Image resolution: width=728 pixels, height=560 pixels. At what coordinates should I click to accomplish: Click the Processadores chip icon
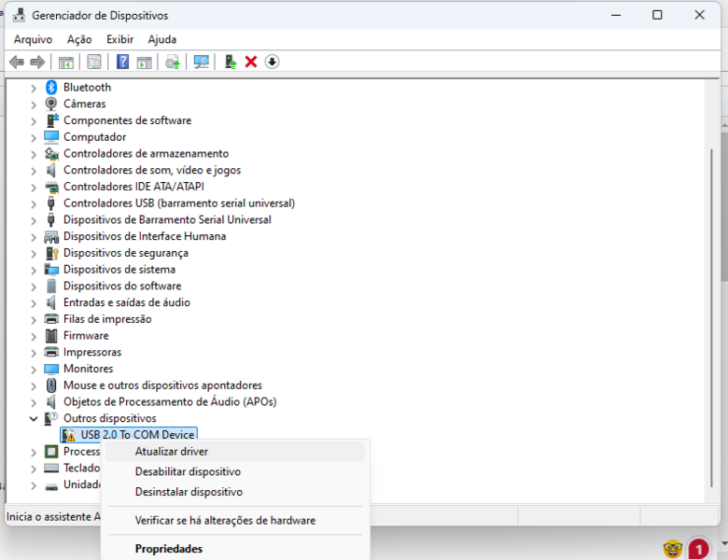click(51, 452)
